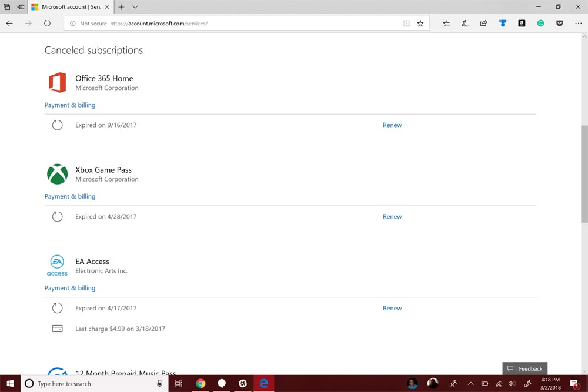
Task: Add this page to favorites with the star
Action: click(420, 23)
